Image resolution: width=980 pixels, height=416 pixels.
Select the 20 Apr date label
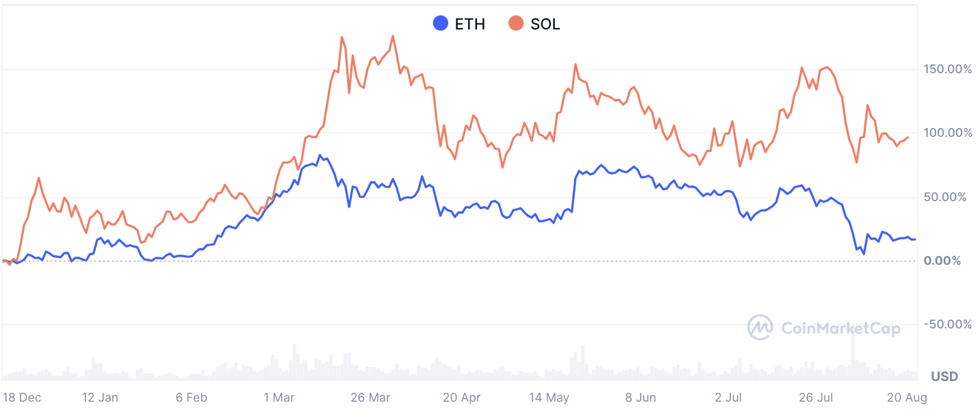[x=461, y=398]
